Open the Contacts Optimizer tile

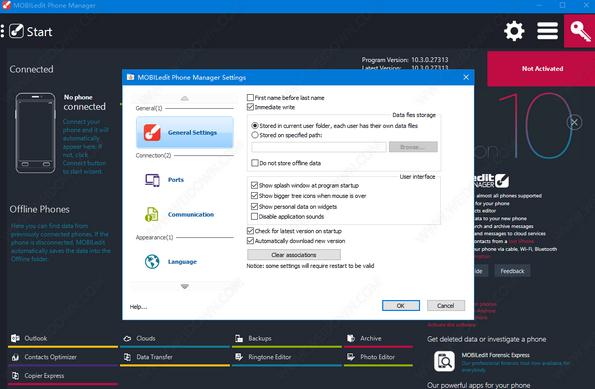tap(63, 357)
